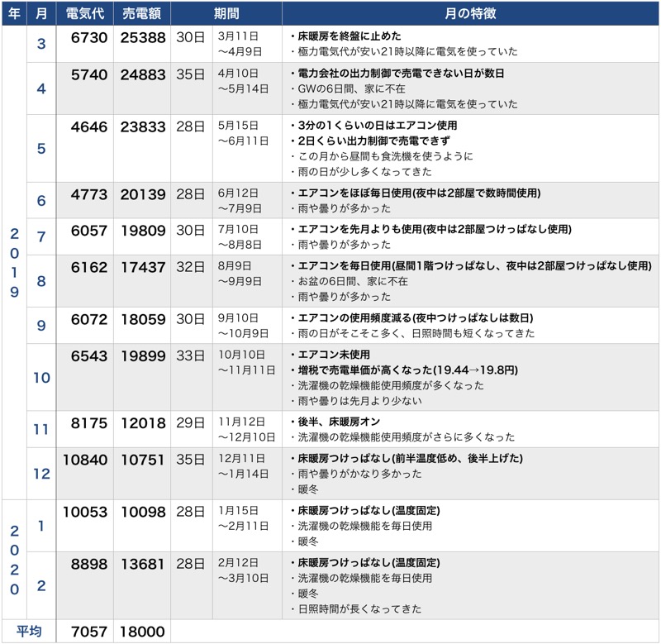661x644 pixels.
Task: Click the note 床暖房を終盤に止めた
Action: (347, 36)
